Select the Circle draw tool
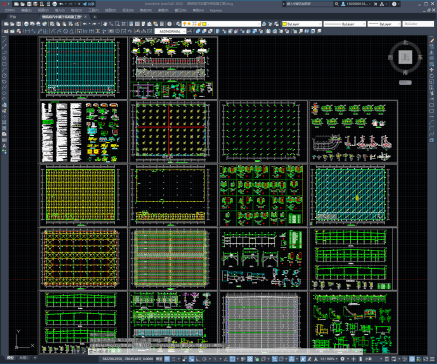Screen dimensions: 437x364 4,76
